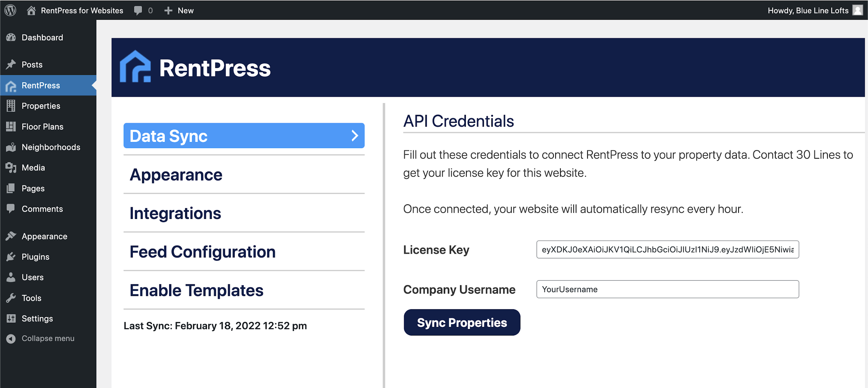The image size is (868, 388).
Task: Open Settings menu item
Action: click(x=48, y=319)
